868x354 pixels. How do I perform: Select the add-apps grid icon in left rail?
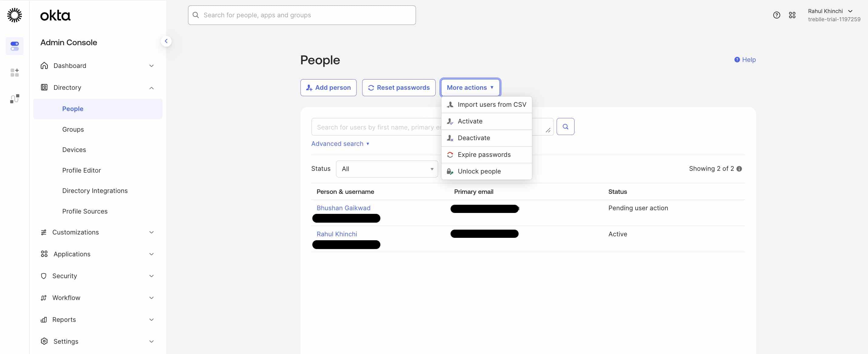pos(15,72)
